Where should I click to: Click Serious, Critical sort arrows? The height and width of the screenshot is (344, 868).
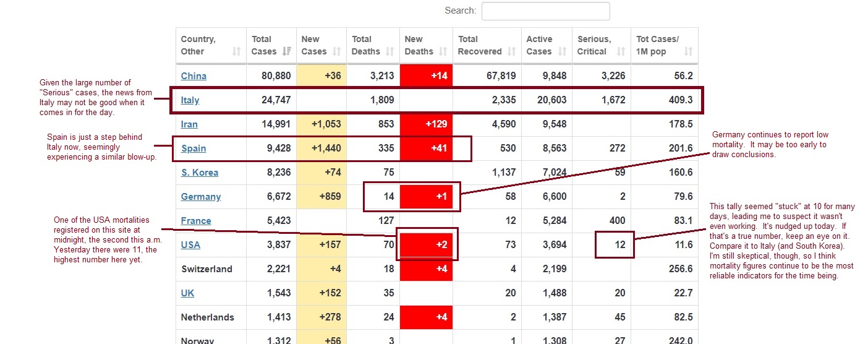point(621,52)
